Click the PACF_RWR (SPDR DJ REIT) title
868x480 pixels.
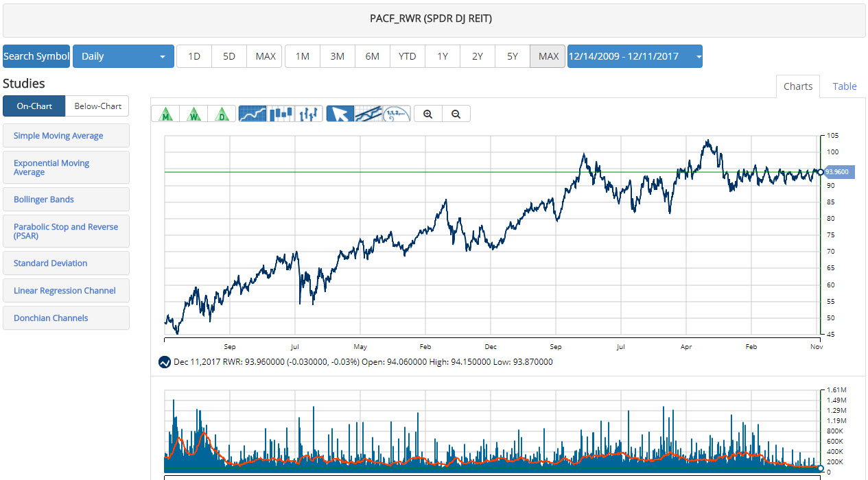431,19
